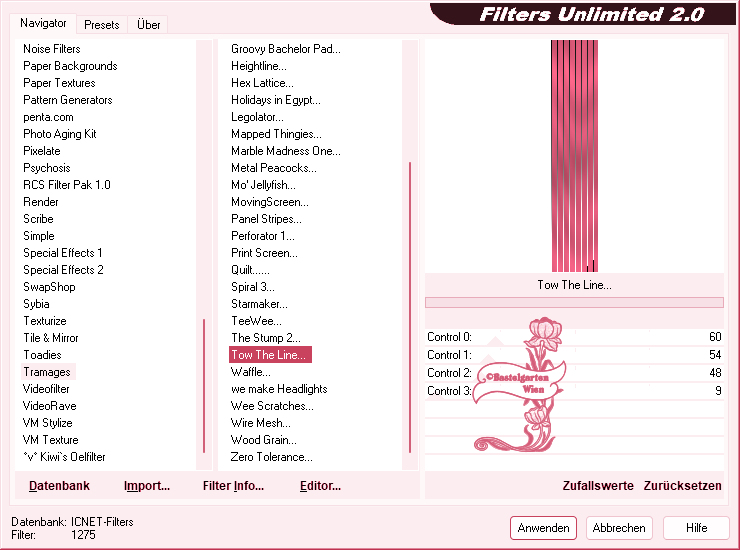
Task: Click Zurücksetzen to reset controls
Action: (682, 486)
